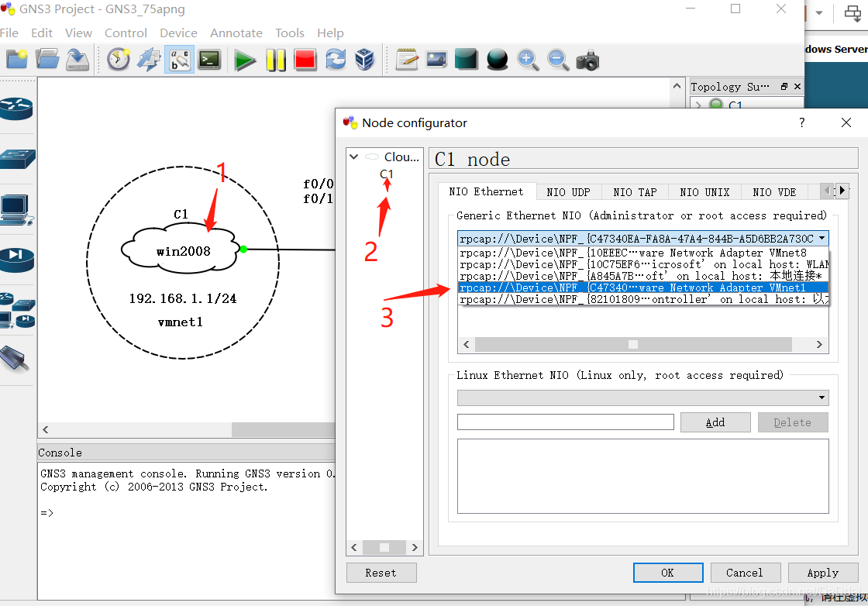This screenshot has width=868, height=606.
Task: Open project with the folder icon
Action: click(47, 59)
